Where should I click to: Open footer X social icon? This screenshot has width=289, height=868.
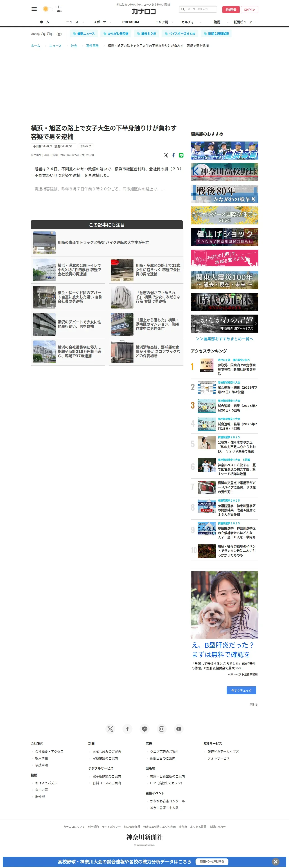coord(110,729)
